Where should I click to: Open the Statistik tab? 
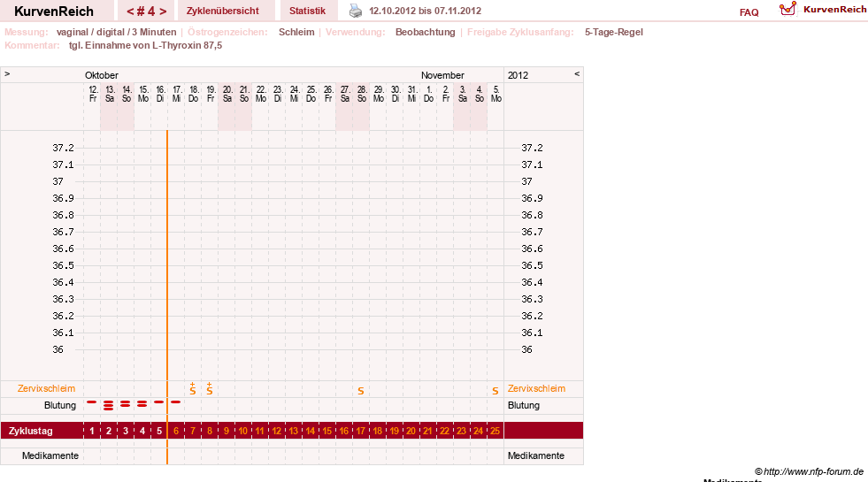pos(307,11)
